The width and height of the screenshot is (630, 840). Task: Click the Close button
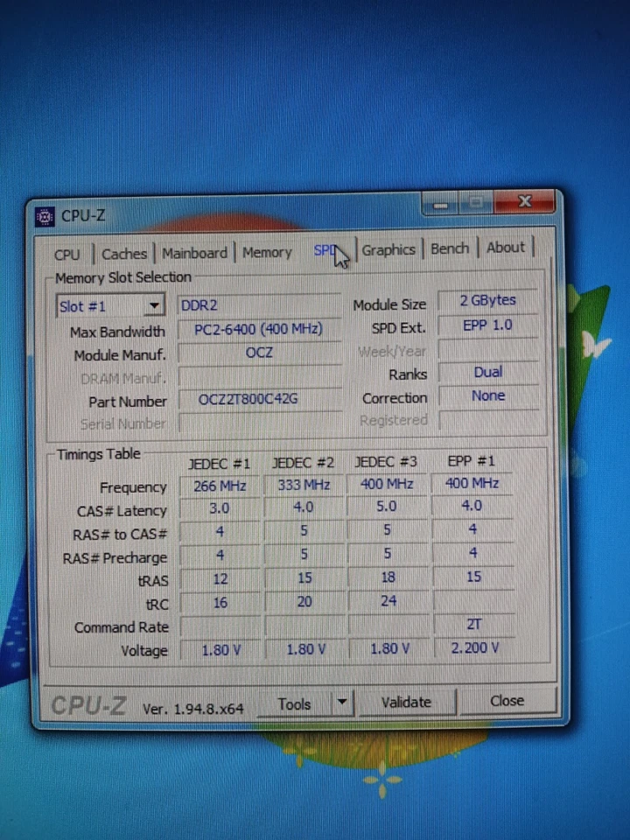(x=507, y=701)
